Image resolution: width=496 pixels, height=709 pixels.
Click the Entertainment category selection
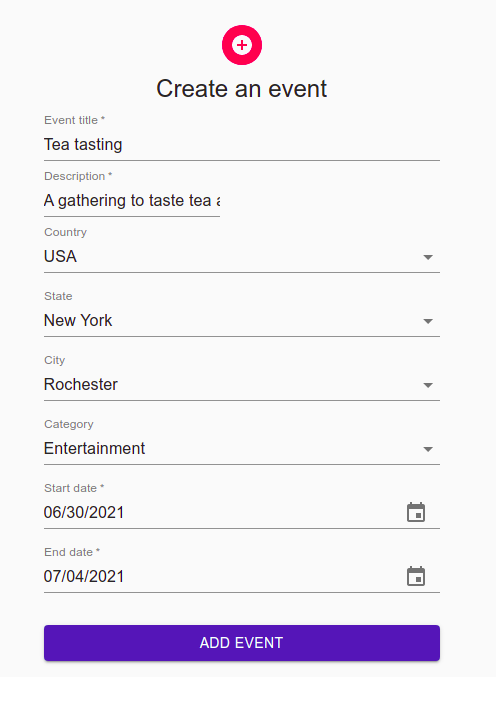coord(94,449)
